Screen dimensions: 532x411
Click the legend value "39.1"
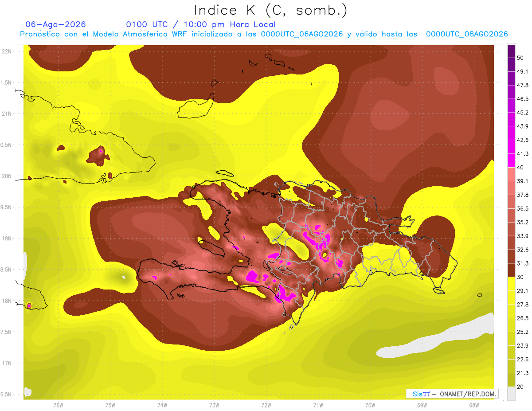pyautogui.click(x=523, y=181)
